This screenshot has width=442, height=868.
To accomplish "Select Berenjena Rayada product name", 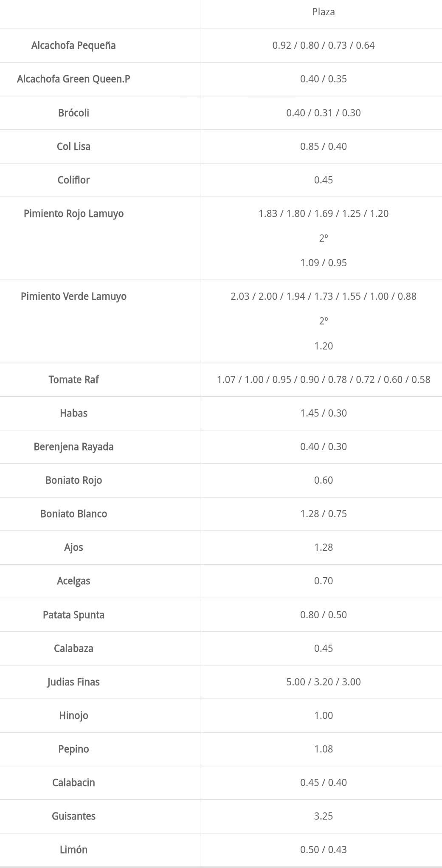I will tap(73, 446).
